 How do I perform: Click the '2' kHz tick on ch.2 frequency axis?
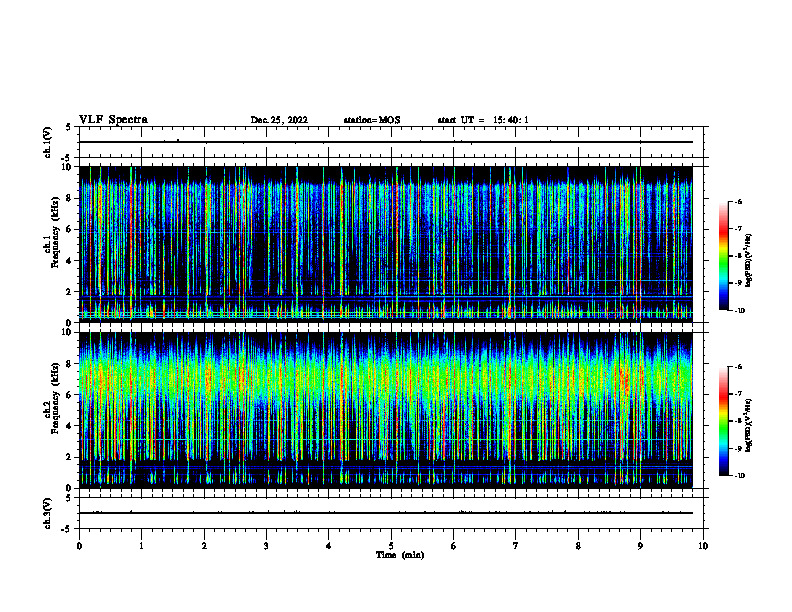click(70, 457)
